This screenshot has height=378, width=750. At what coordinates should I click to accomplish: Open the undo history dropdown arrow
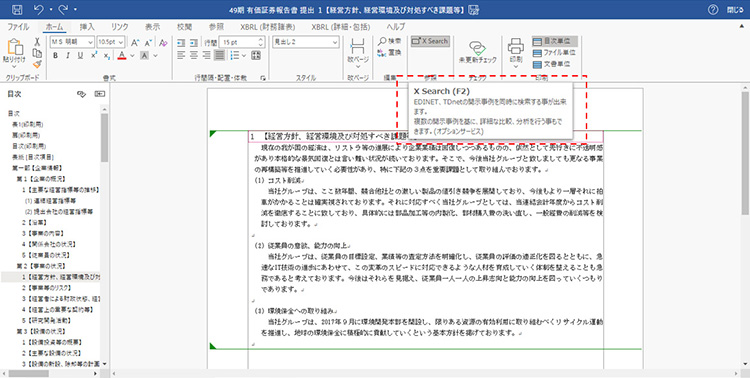point(50,9)
